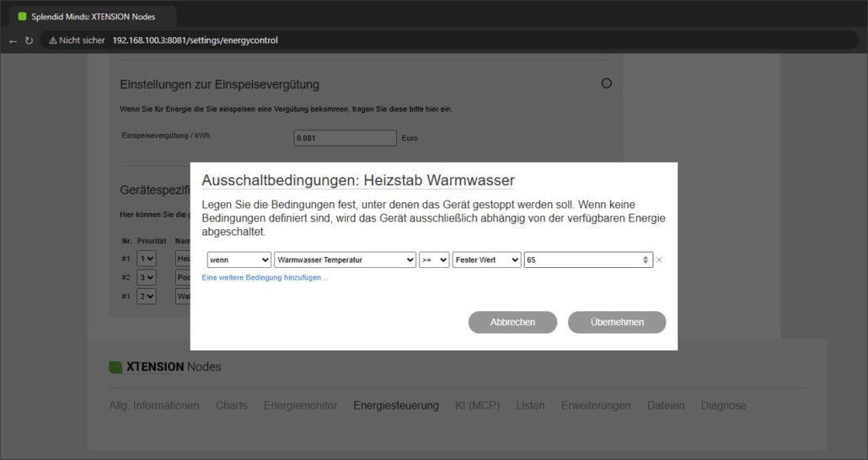
Task: Open the KI (MCP) tab
Action: [x=478, y=406]
